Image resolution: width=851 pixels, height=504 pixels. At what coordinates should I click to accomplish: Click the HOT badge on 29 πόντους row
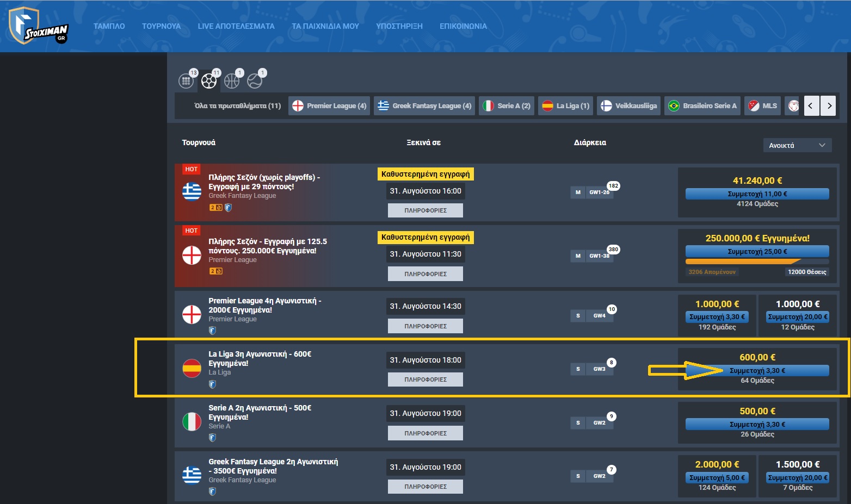pos(192,169)
